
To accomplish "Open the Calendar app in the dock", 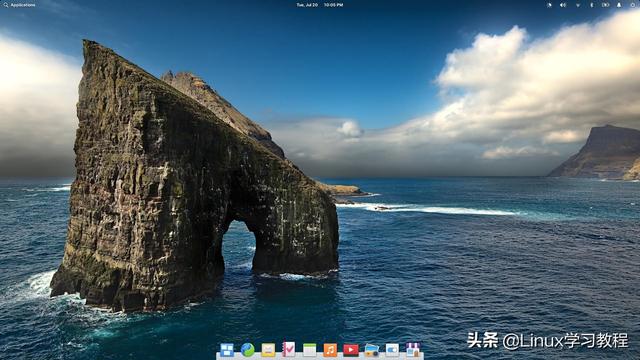I will [x=309, y=350].
